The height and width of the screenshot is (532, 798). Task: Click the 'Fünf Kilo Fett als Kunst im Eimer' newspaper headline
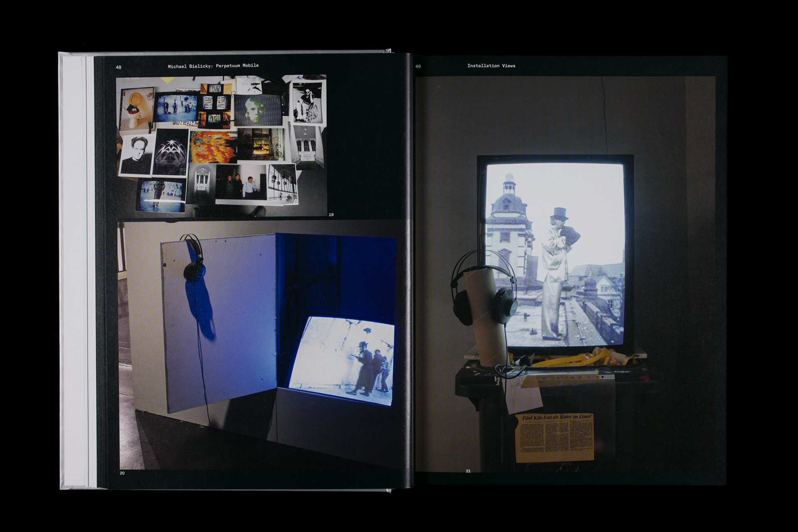click(x=557, y=416)
